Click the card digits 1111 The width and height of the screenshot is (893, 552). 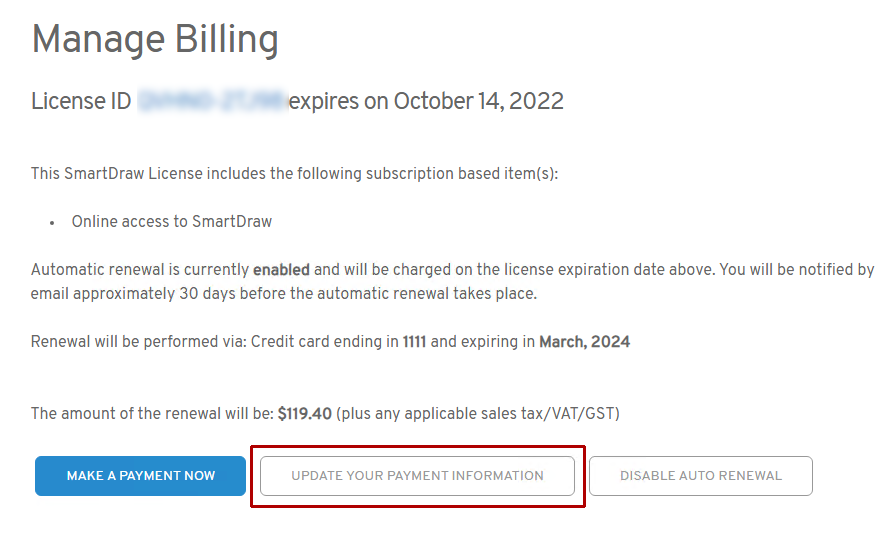pyautogui.click(x=414, y=342)
